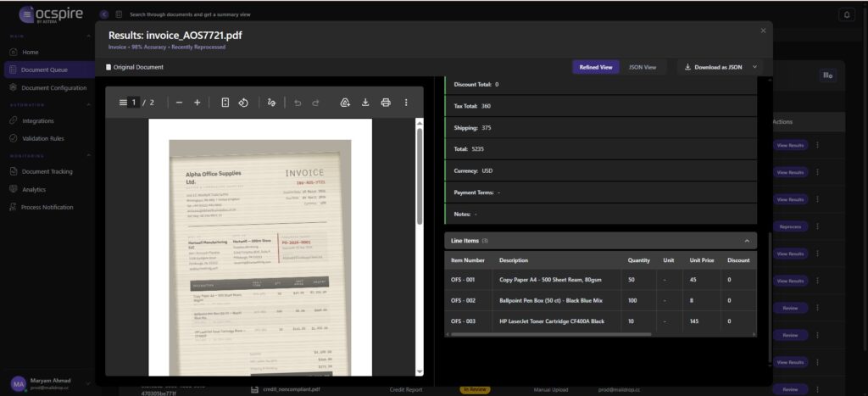The image size is (868, 396).
Task: Click the Reprocess button in queue
Action: [790, 226]
